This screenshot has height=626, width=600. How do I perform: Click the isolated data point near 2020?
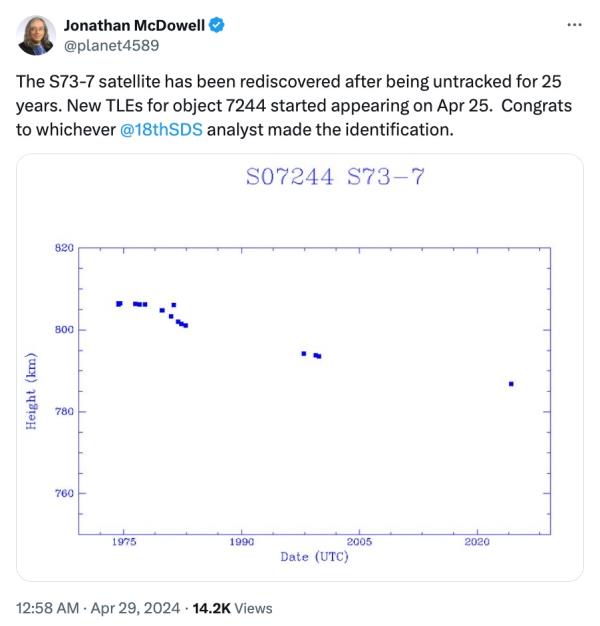click(x=511, y=384)
